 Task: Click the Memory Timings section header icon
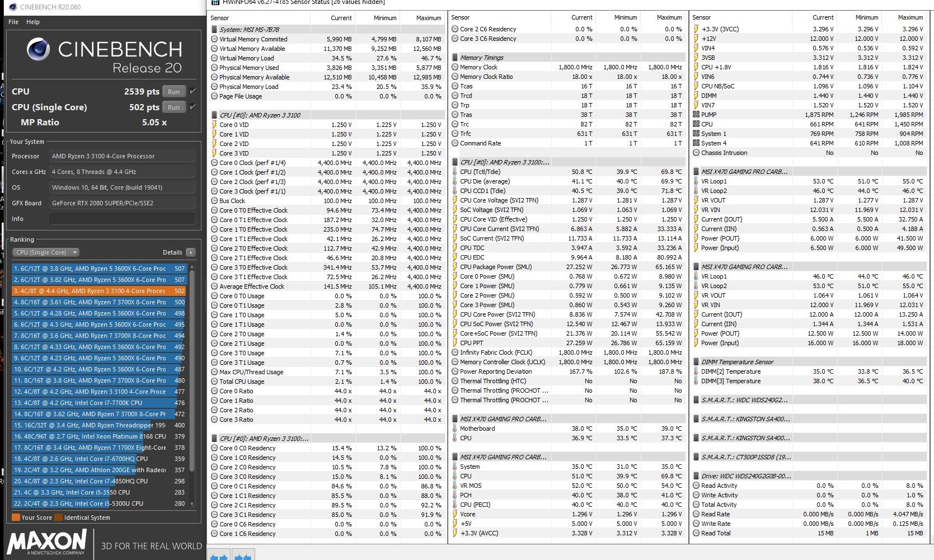point(455,58)
